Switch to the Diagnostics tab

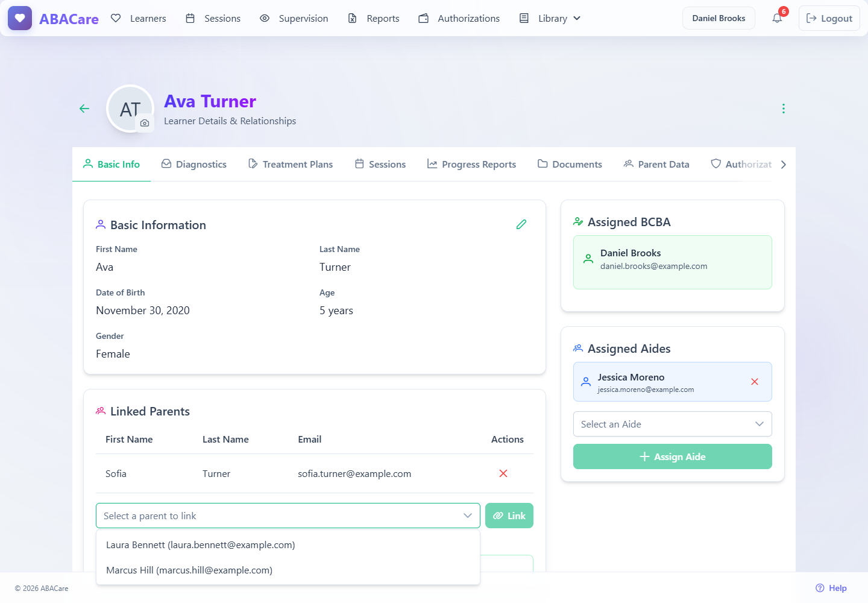194,164
